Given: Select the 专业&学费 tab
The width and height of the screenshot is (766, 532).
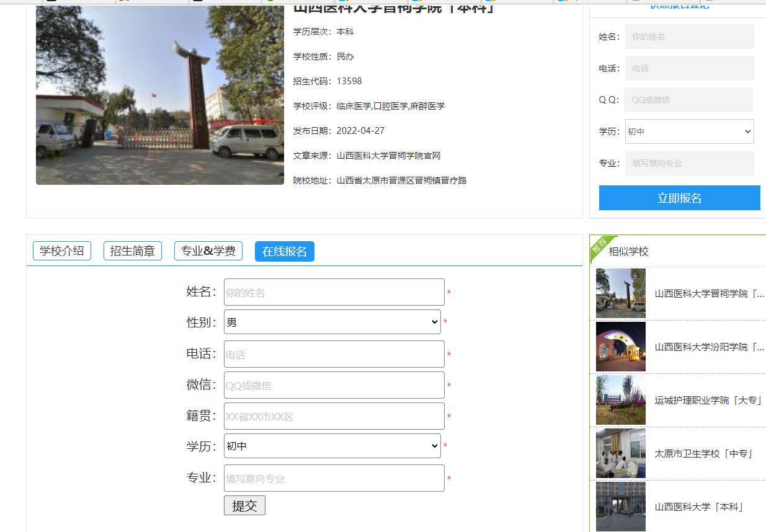Looking at the screenshot, I should click(x=208, y=251).
